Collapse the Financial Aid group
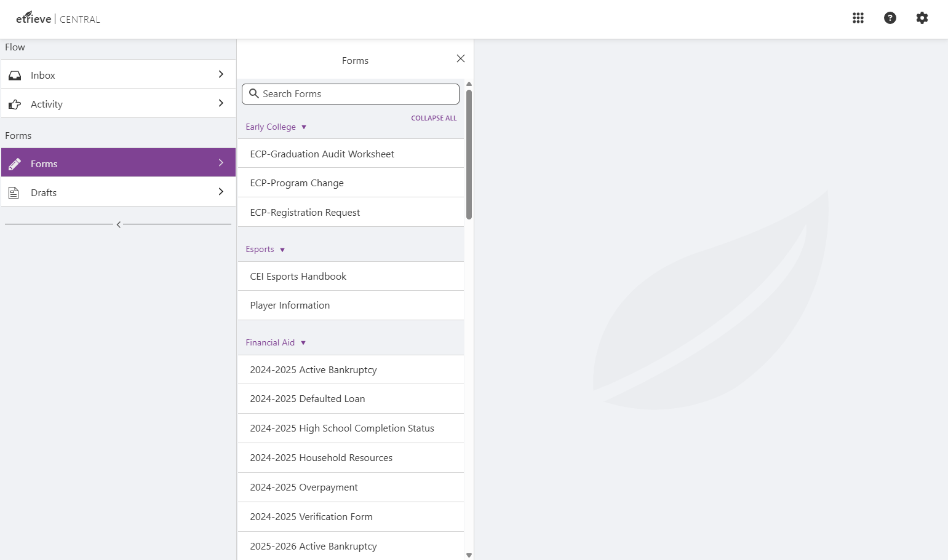948x560 pixels. pyautogui.click(x=276, y=342)
